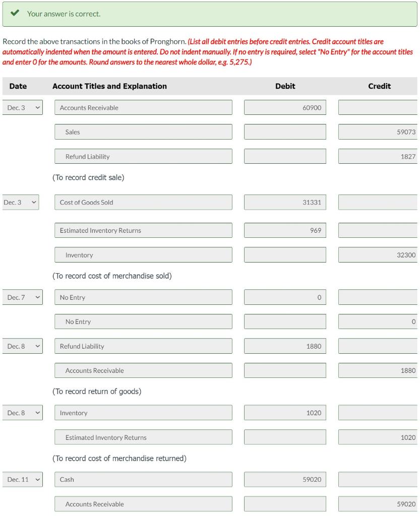
Task: Open the first Dec. 8 date dropdown
Action: pyautogui.click(x=23, y=346)
